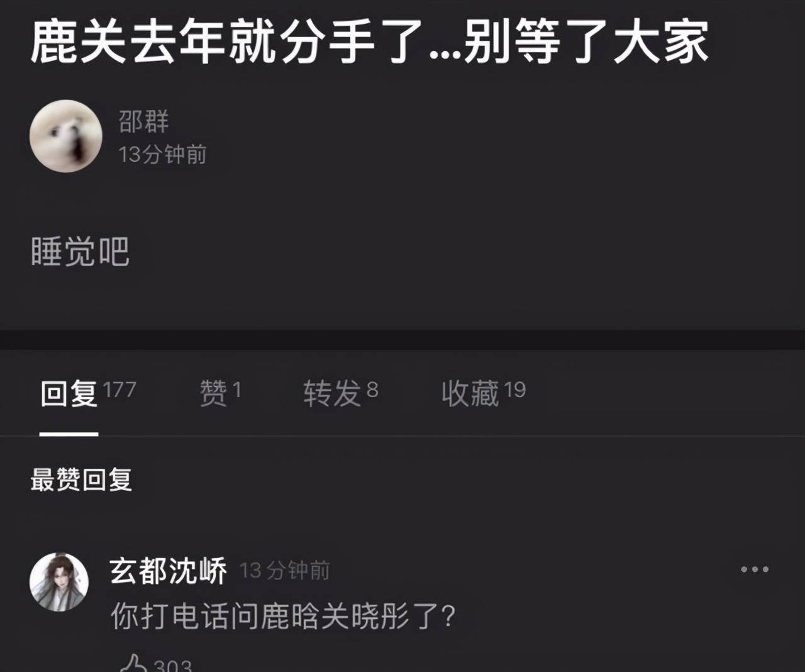This screenshot has height=672, width=805.
Task: Tap the 13分钟前 timestamp under 邵群
Action: [162, 154]
